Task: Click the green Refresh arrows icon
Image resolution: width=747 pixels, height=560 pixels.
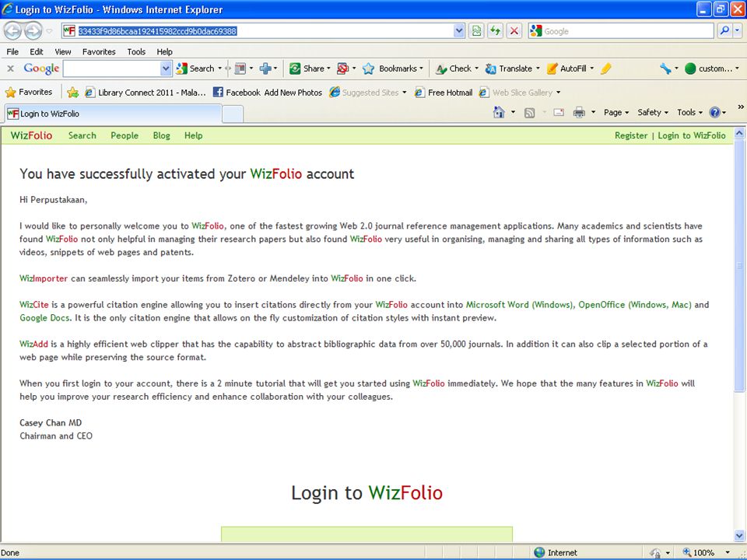Action: click(495, 31)
